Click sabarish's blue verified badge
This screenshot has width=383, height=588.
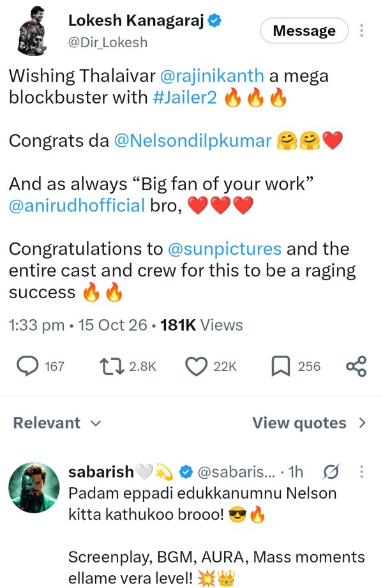point(185,472)
